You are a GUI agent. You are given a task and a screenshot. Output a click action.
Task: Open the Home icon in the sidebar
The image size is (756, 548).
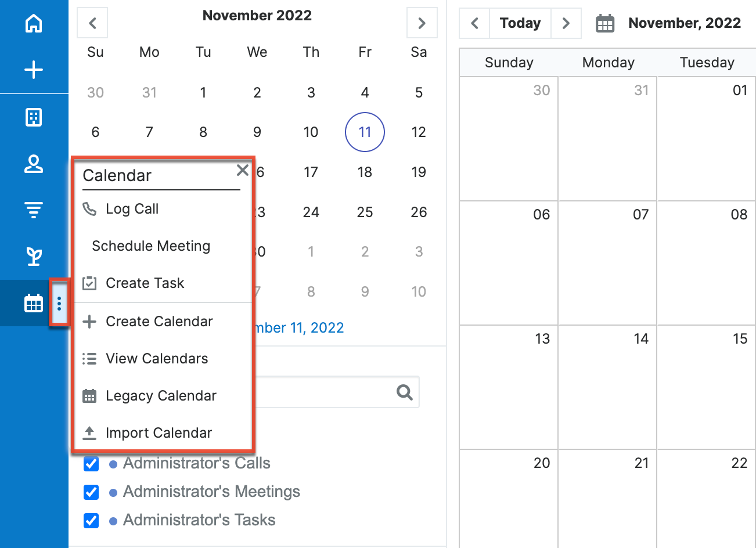(x=34, y=23)
